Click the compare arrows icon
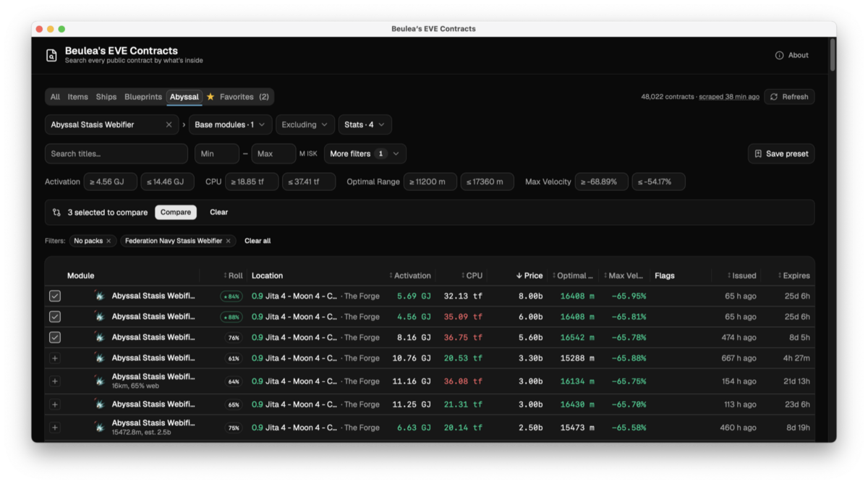This screenshot has width=868, height=484. pyautogui.click(x=56, y=213)
